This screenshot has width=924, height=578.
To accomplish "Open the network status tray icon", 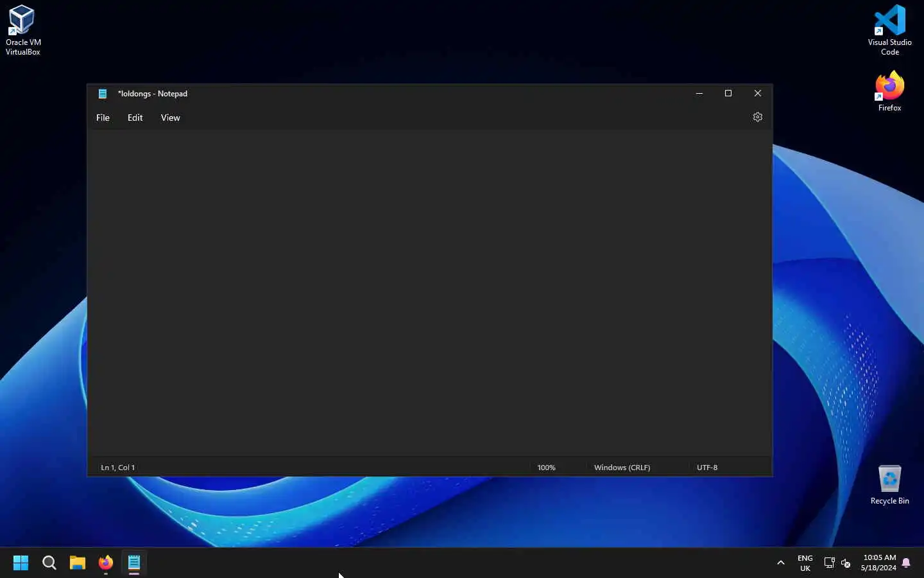I will click(829, 563).
